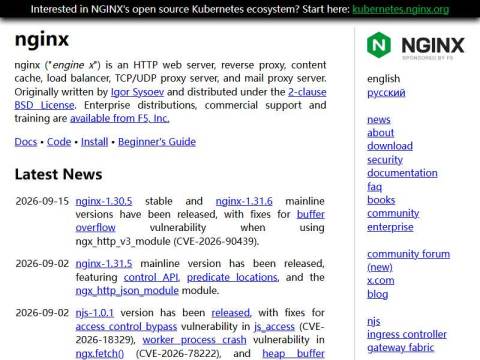
Task: Open the community sidebar link
Action: coord(393,213)
